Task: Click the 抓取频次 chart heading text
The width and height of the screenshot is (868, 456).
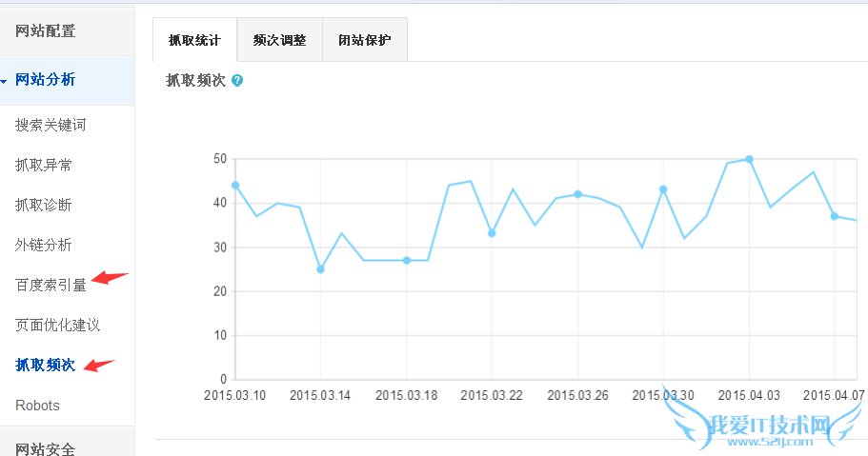Action: click(x=196, y=81)
